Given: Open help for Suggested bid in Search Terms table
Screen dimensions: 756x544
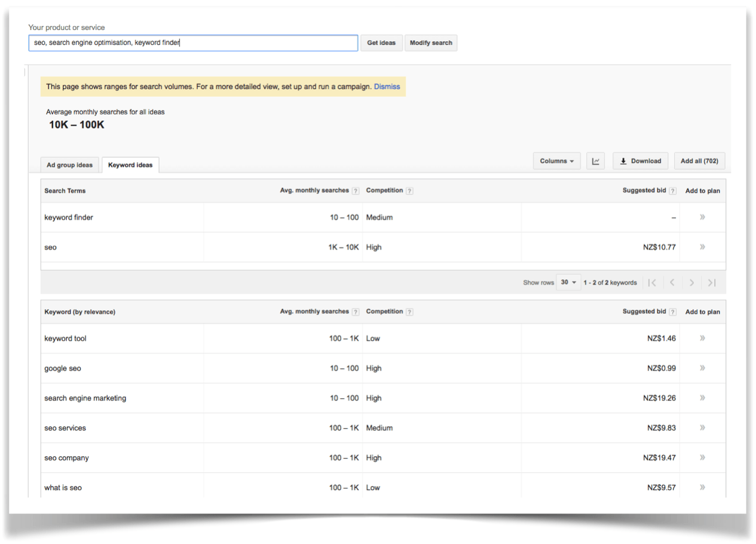Looking at the screenshot, I should click(672, 191).
